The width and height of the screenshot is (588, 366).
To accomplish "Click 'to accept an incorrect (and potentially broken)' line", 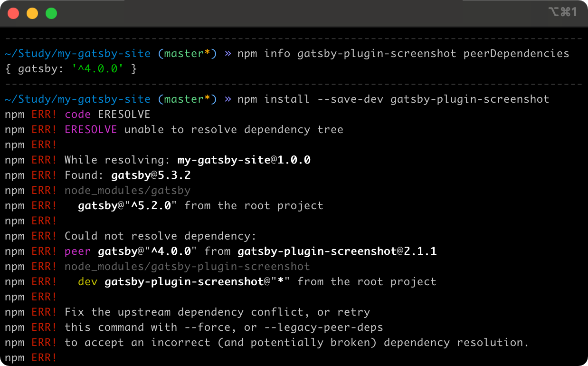I will pyautogui.click(x=296, y=343).
